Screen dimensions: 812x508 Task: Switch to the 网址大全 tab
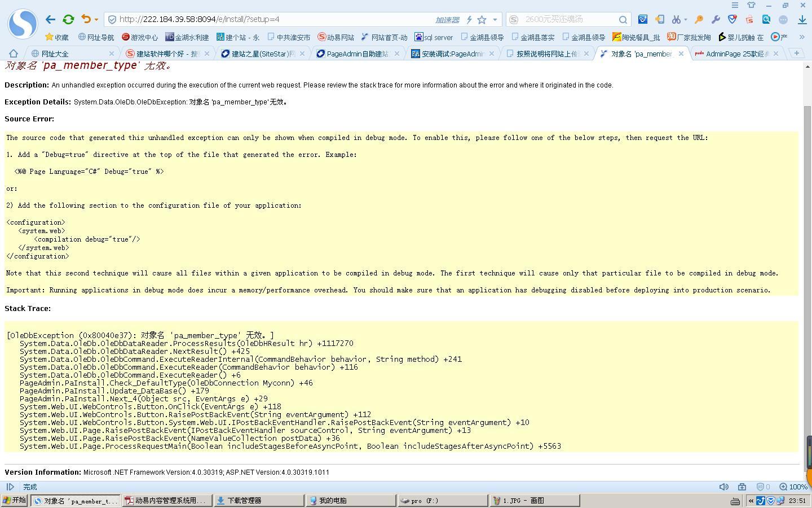[x=55, y=54]
